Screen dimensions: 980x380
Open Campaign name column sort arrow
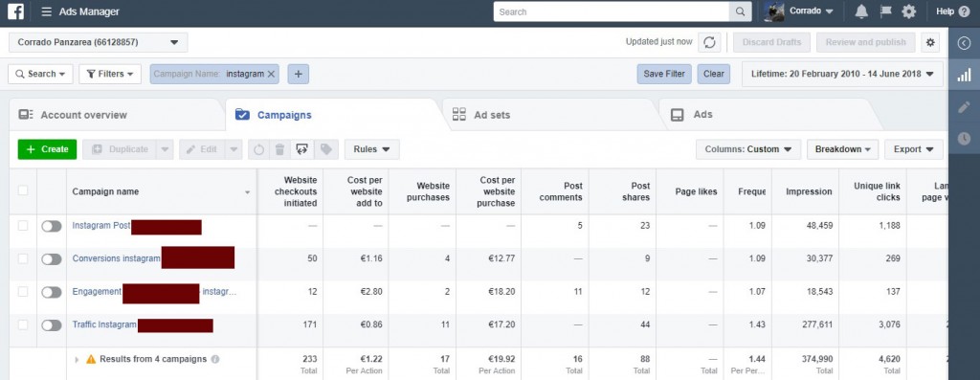[x=248, y=192]
